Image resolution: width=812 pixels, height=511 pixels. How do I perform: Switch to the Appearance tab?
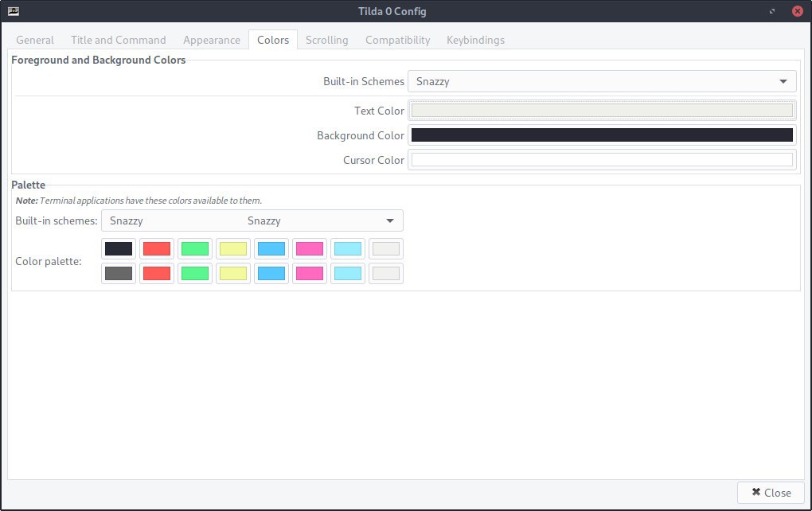coord(212,40)
